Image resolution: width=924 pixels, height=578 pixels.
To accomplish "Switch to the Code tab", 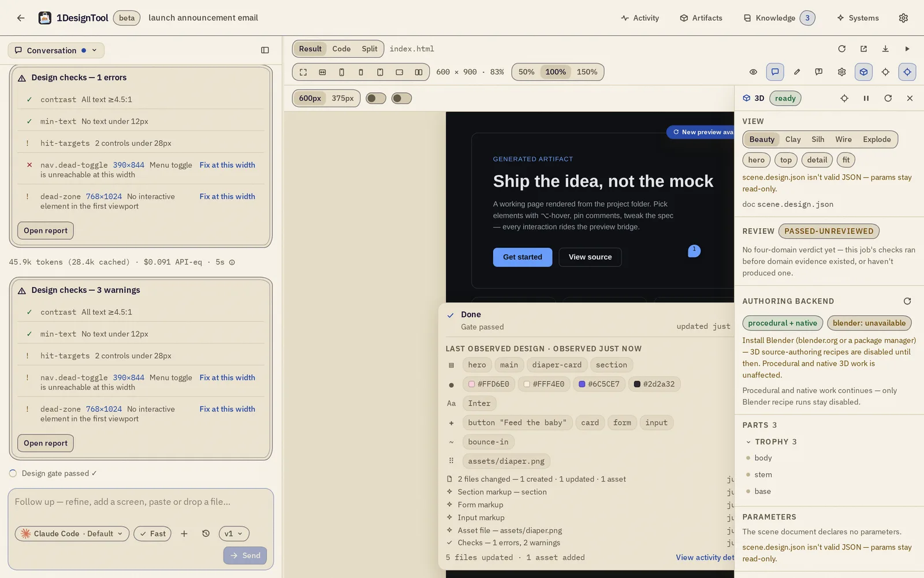I will (x=341, y=49).
